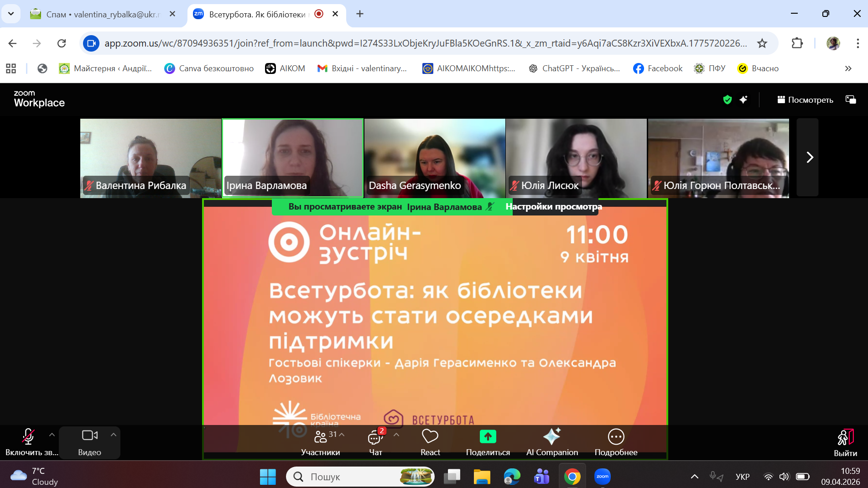Open AI Companion sparkle icon in toolbar

tap(551, 437)
